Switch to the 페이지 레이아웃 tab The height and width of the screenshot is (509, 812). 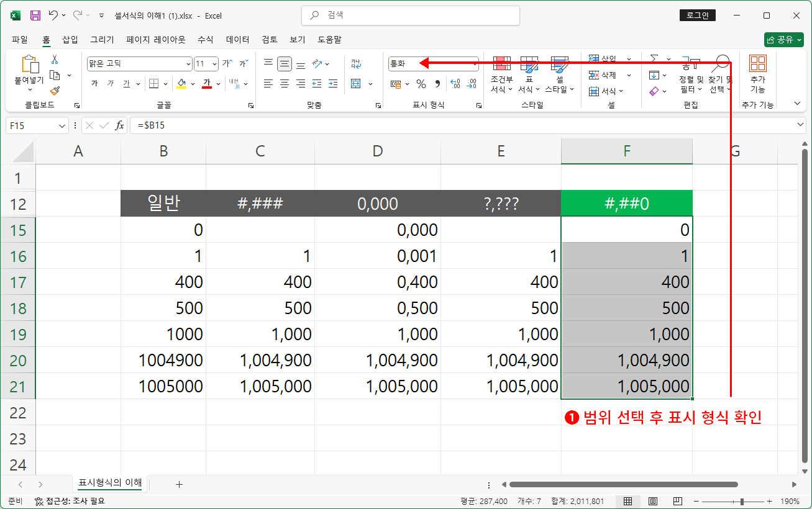click(156, 40)
